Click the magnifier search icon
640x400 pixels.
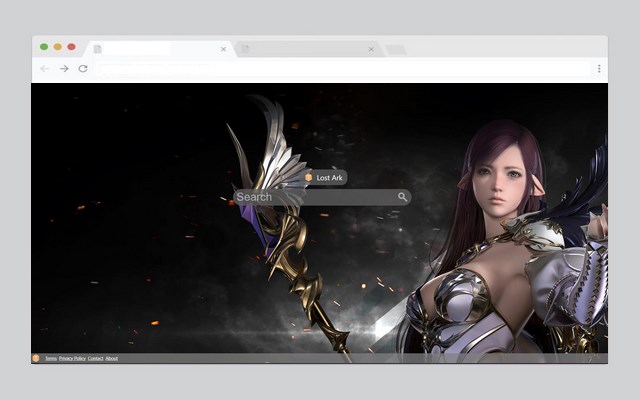pos(402,197)
